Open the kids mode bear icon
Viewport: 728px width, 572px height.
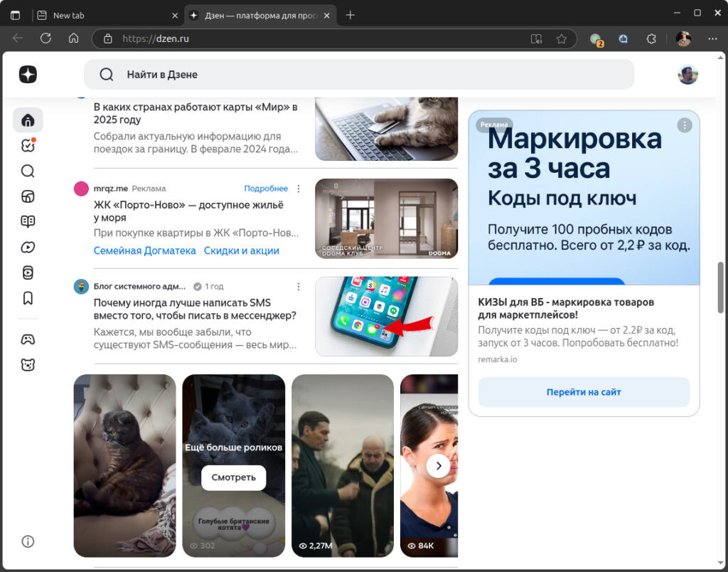(x=28, y=364)
